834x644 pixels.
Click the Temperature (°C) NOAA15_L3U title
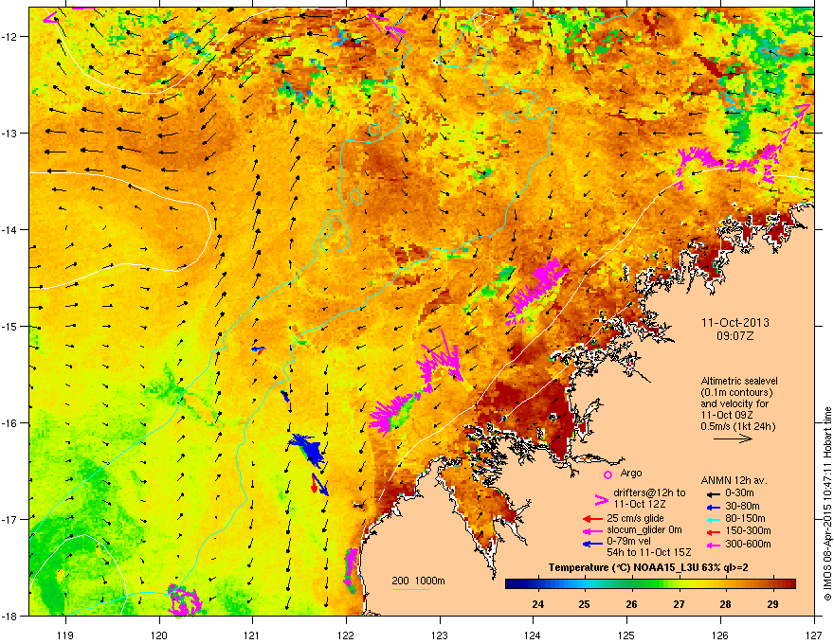648,568
